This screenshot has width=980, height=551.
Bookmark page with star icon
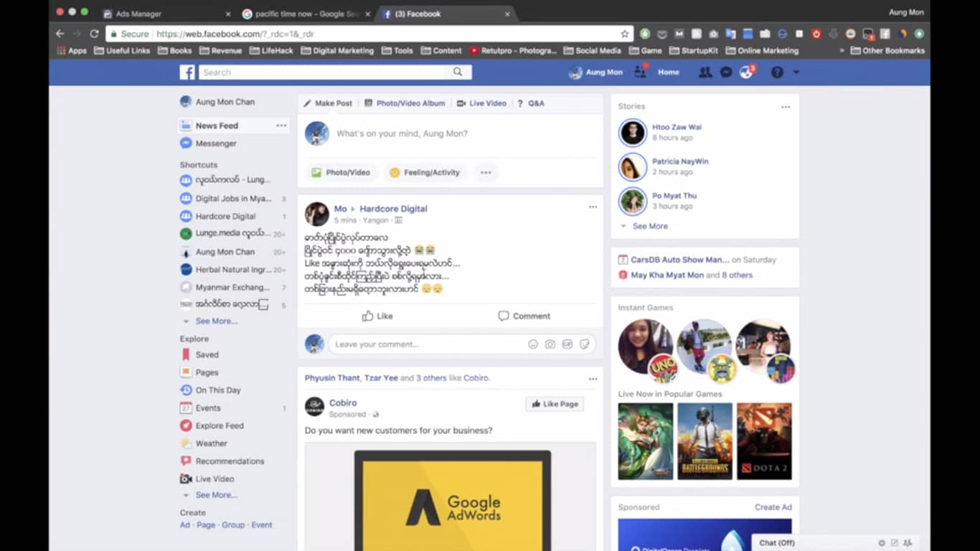(625, 34)
